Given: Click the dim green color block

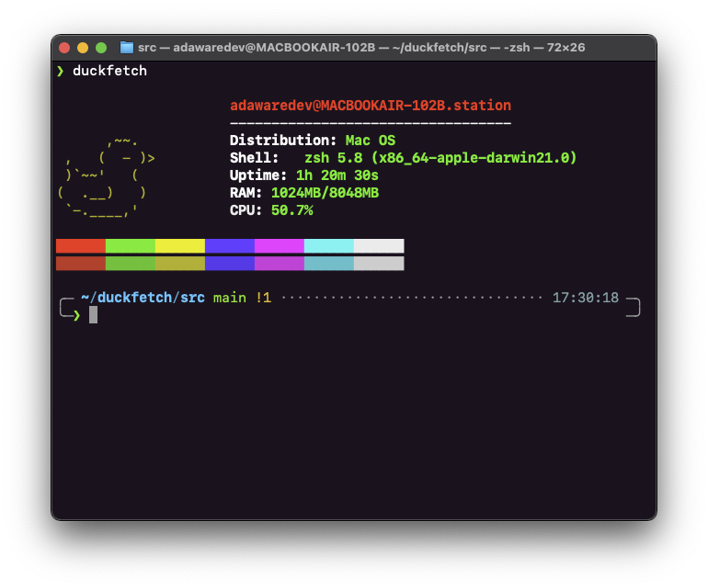Looking at the screenshot, I should tap(131, 264).
